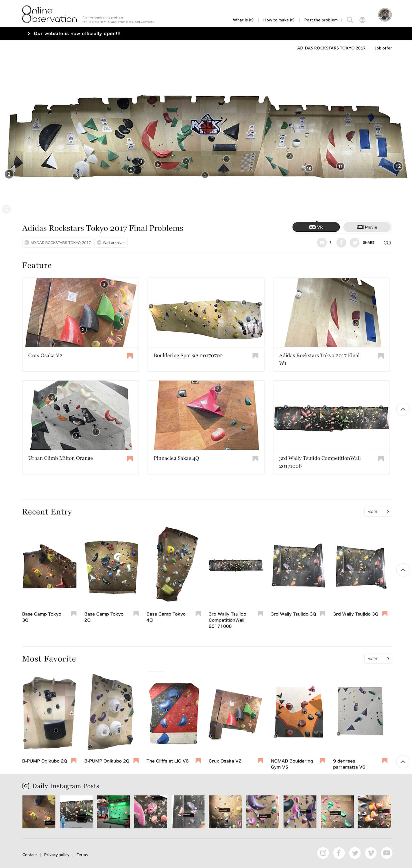Open the search magnifier icon in header

(350, 20)
